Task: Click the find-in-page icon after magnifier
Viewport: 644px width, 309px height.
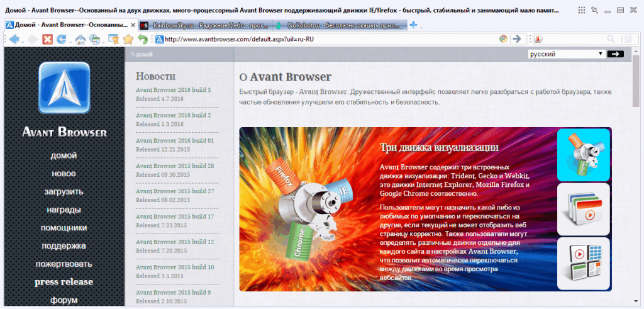Action: tap(628, 39)
